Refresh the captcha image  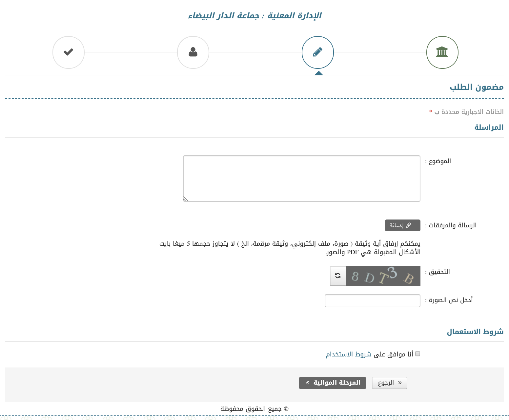click(x=338, y=276)
